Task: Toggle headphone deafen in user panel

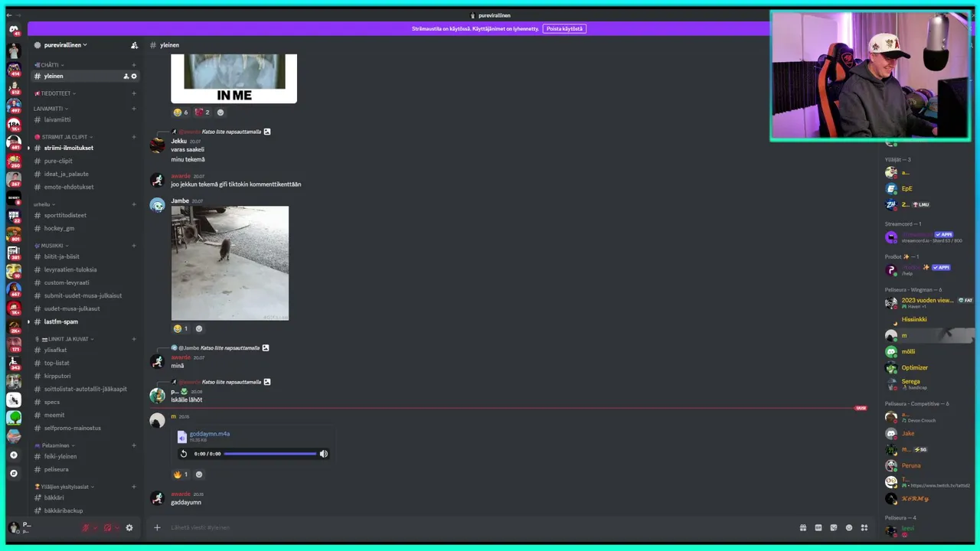Action: pos(107,527)
